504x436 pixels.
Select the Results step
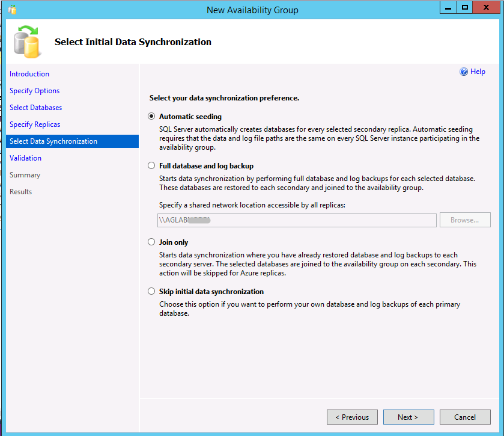coord(20,191)
